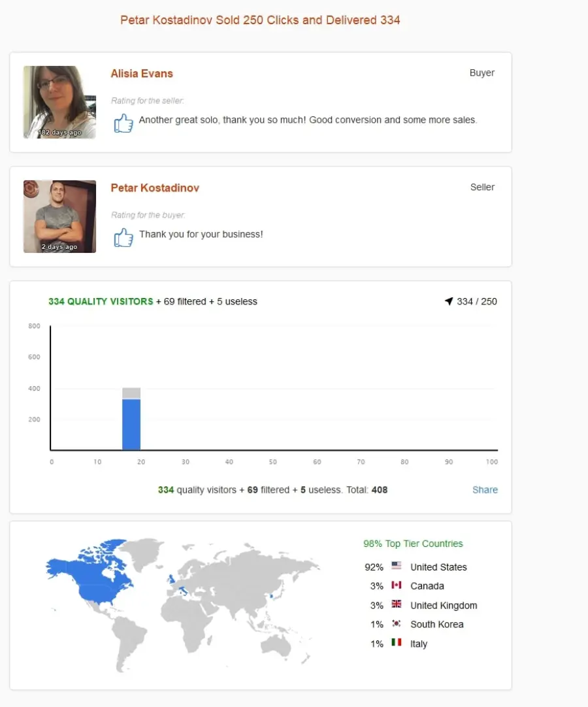Click the United Kingdom flag icon
Image resolution: width=588 pixels, height=707 pixels.
[x=397, y=604]
